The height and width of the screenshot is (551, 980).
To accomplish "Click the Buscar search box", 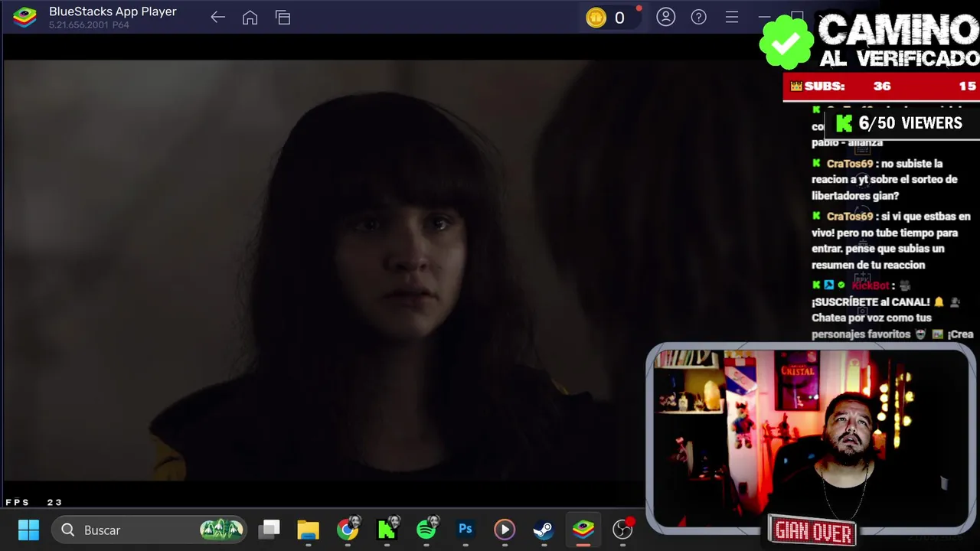I will tap(149, 530).
